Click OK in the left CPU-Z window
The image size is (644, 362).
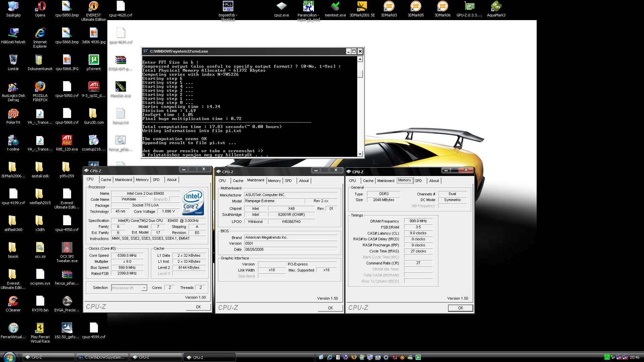tap(198, 307)
